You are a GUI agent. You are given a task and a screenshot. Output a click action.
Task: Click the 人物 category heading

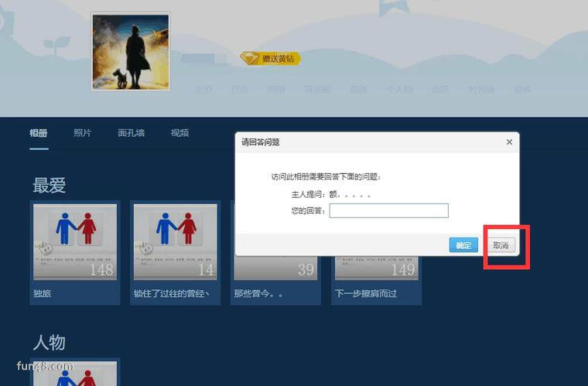(49, 342)
